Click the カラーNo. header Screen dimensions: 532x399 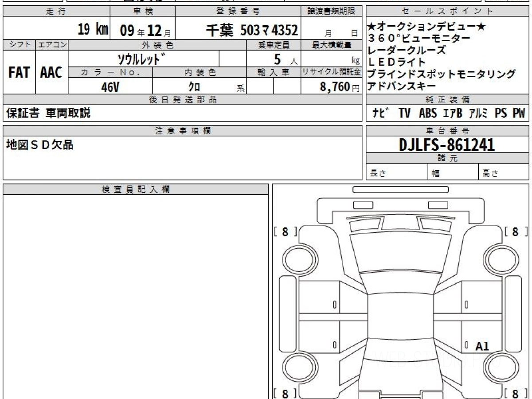(111, 72)
